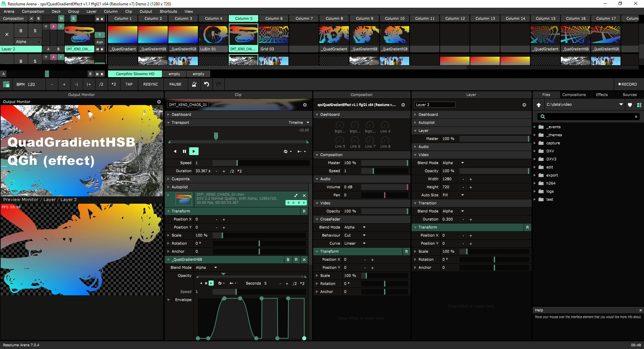Toggle the metronome icon in BPM bar
The height and width of the screenshot is (349, 644).
click(x=194, y=84)
